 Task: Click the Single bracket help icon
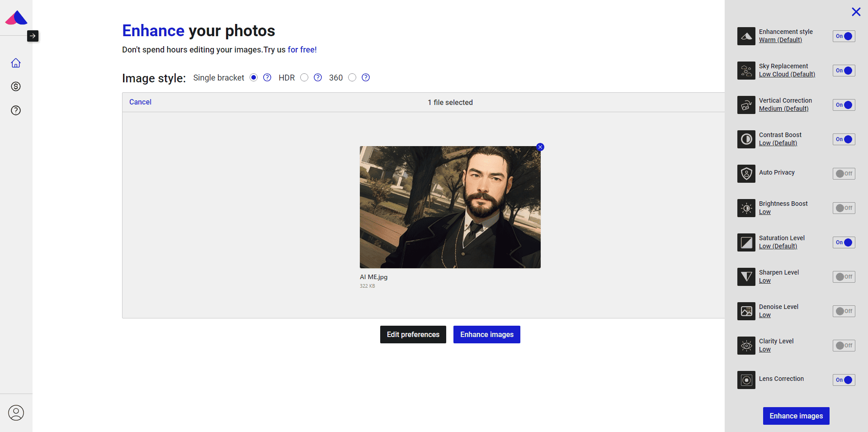pyautogui.click(x=267, y=77)
